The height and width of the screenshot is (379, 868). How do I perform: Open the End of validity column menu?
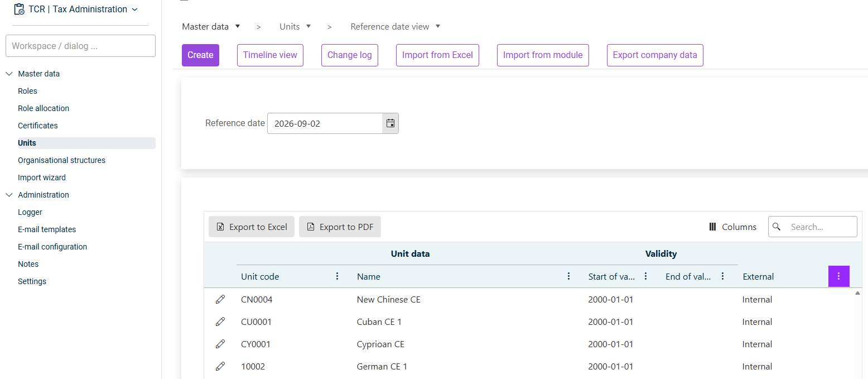[x=722, y=276]
